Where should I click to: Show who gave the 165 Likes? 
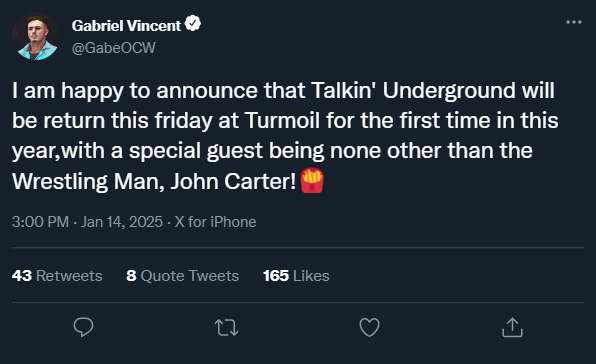[x=296, y=276]
